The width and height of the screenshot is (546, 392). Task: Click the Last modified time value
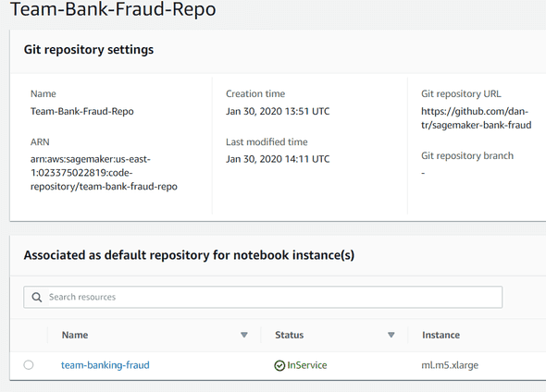(278, 159)
